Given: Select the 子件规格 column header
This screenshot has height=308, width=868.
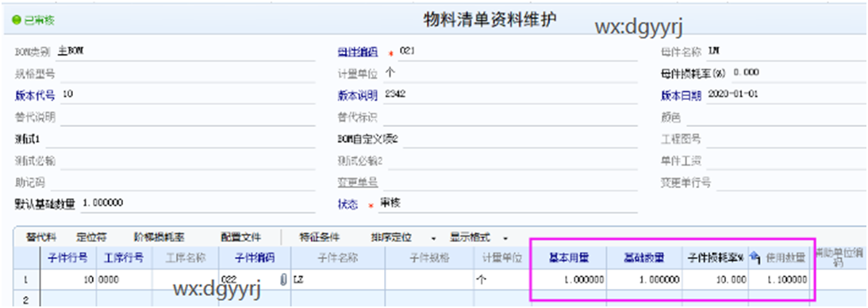Looking at the screenshot, I should 429,257.
